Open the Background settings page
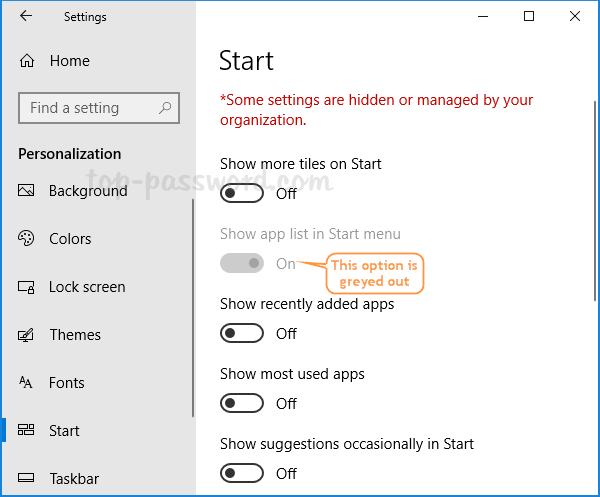The image size is (600, 497). (x=88, y=191)
